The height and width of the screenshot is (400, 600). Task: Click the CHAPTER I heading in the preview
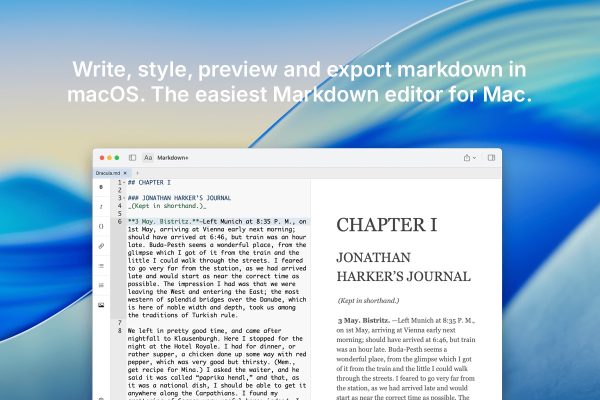[386, 225]
